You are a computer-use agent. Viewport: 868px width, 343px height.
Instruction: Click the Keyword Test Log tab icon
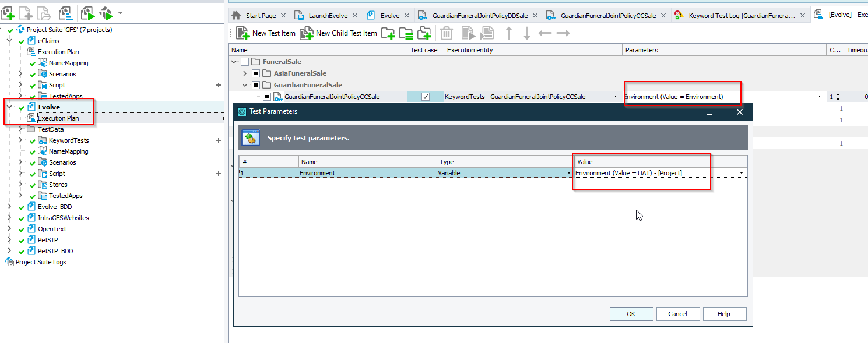point(679,16)
